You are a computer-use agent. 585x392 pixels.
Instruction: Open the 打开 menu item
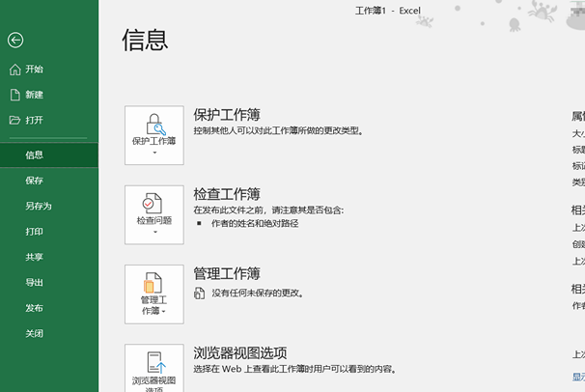[x=49, y=120]
